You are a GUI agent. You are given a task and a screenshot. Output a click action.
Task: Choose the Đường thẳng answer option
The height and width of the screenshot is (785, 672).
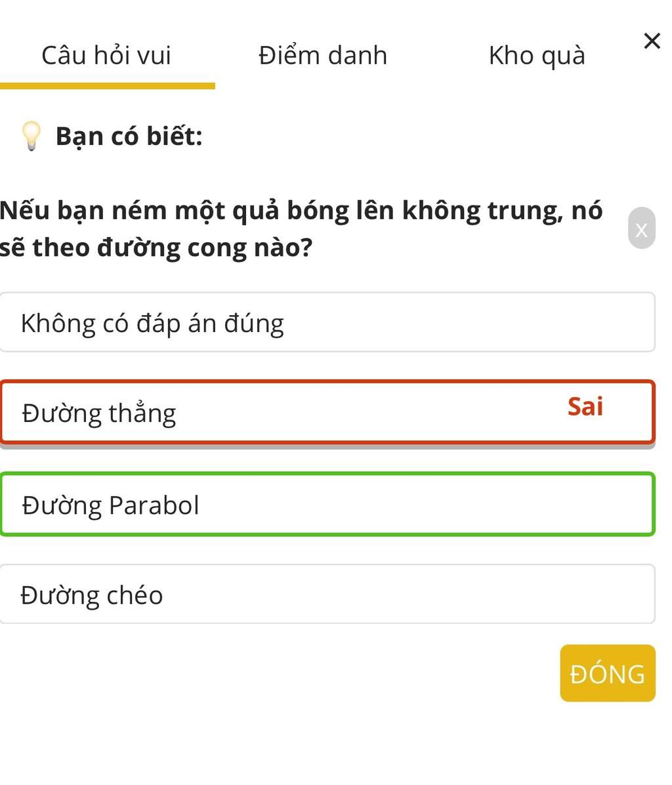[x=327, y=412]
